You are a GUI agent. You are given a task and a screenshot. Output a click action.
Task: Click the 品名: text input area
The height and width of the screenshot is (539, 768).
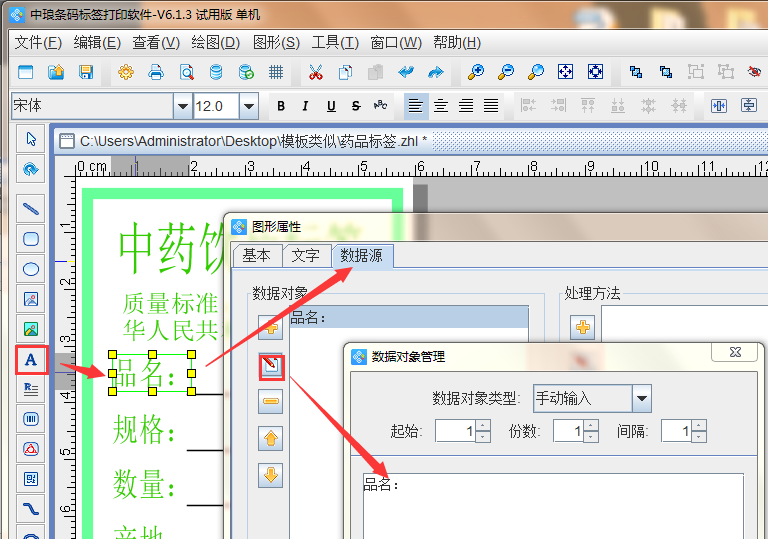click(x=552, y=505)
